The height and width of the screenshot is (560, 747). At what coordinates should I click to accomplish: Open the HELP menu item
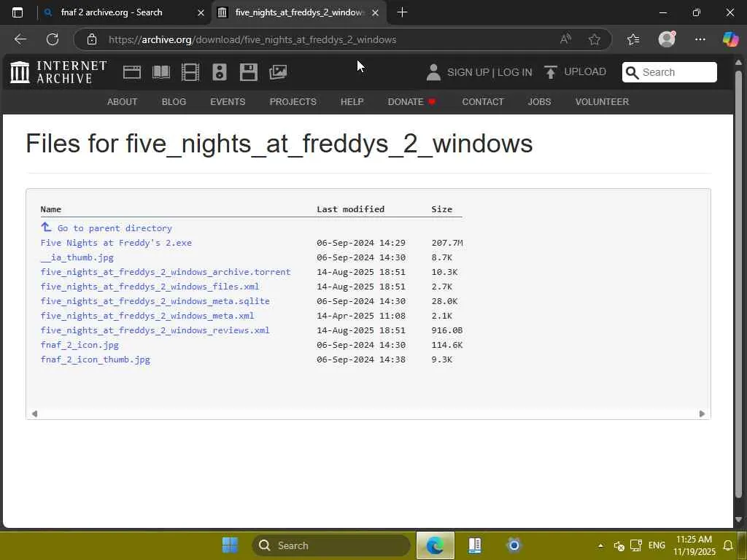pos(352,102)
